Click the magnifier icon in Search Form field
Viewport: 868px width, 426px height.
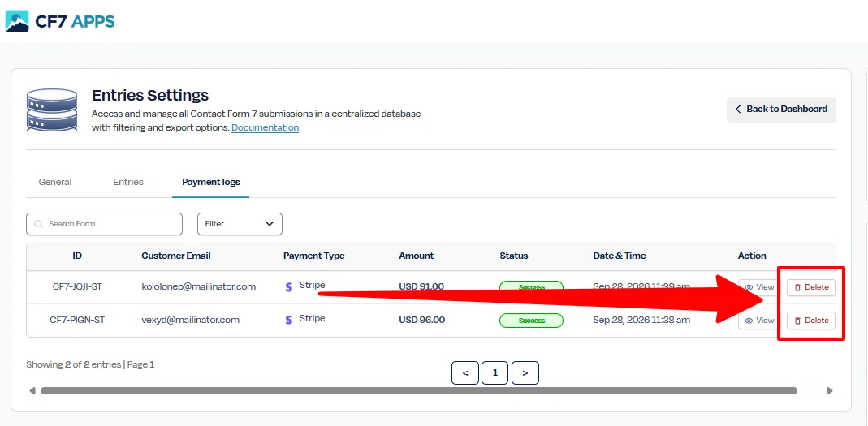38,224
